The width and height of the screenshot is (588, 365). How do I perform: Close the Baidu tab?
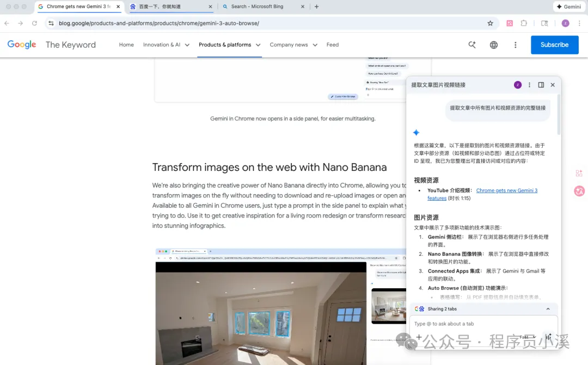[210, 7]
